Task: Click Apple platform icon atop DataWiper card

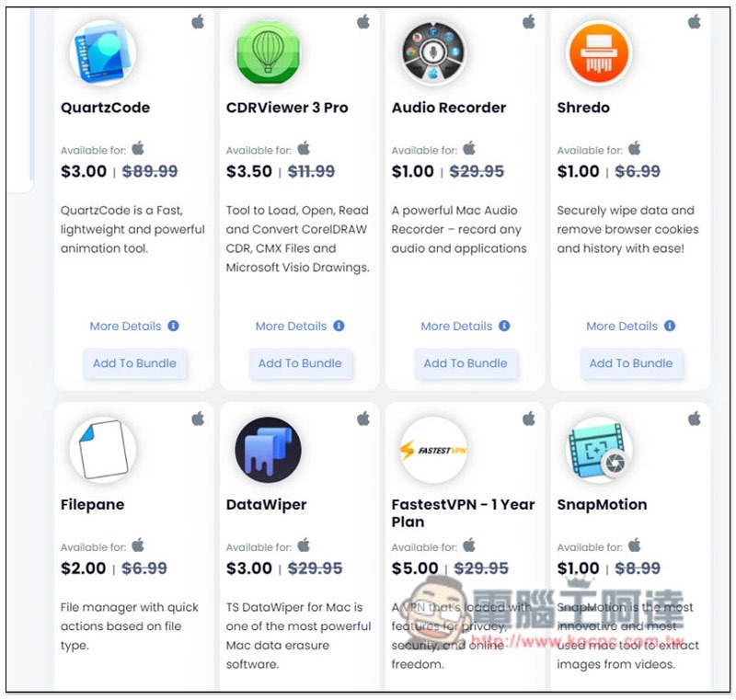Action: (363, 419)
